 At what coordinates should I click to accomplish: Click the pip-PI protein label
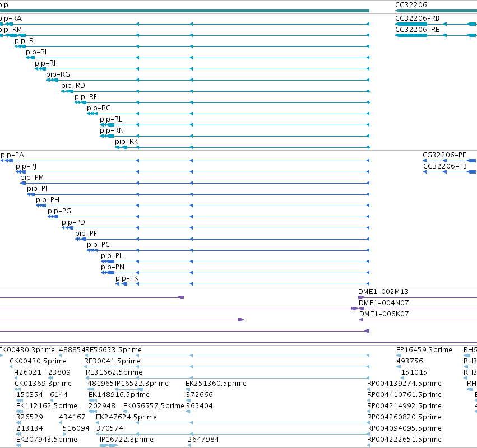[37, 189]
